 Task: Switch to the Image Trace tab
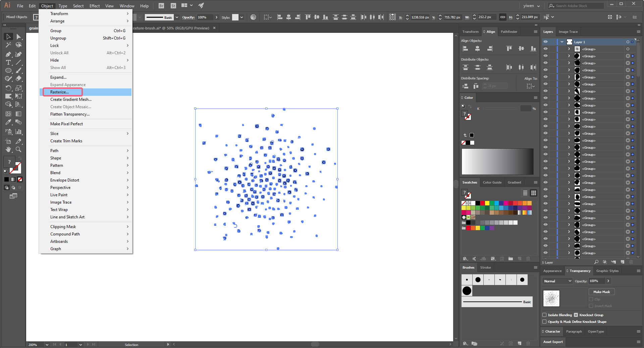[568, 31]
